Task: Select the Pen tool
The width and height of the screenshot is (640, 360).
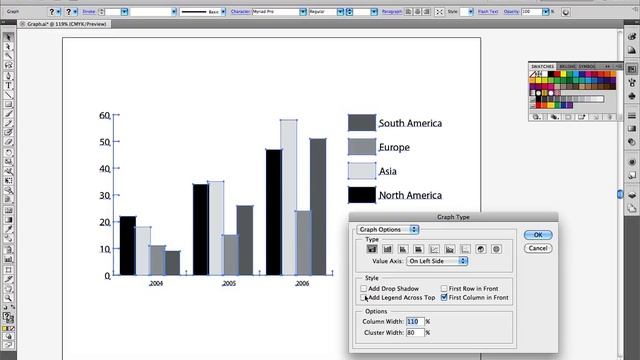Action: [x=8, y=76]
